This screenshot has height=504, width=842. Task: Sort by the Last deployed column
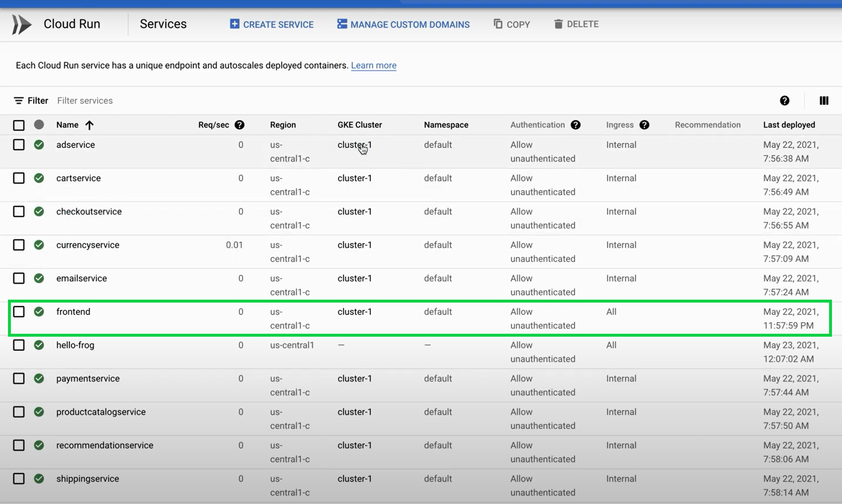tap(789, 125)
